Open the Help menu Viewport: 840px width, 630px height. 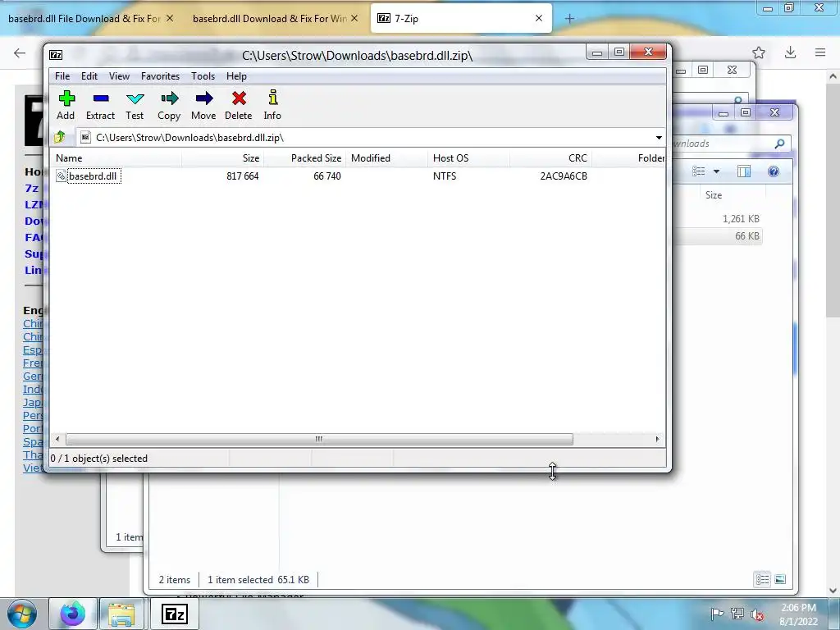pos(236,76)
